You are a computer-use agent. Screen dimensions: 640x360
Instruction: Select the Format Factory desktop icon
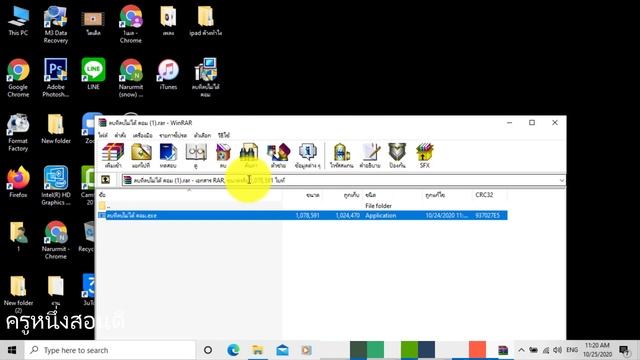pos(18,132)
